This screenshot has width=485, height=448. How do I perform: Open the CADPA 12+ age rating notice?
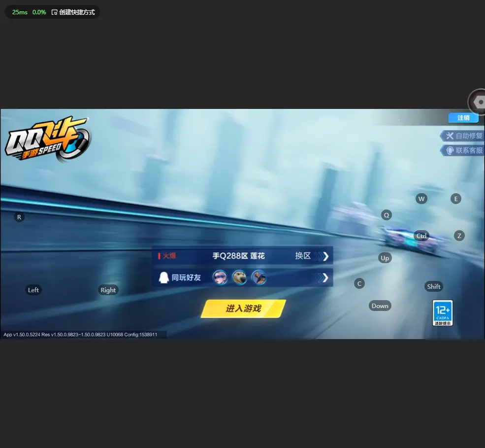[x=443, y=312]
